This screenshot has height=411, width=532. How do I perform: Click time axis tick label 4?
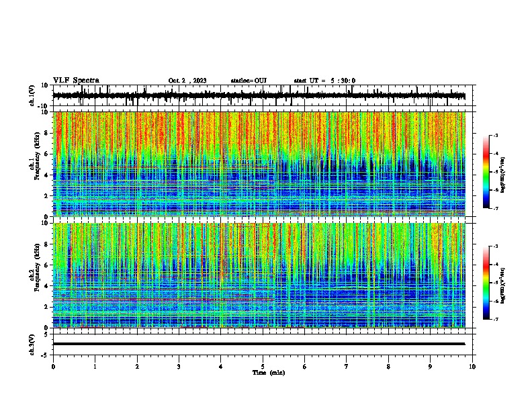coord(221,367)
